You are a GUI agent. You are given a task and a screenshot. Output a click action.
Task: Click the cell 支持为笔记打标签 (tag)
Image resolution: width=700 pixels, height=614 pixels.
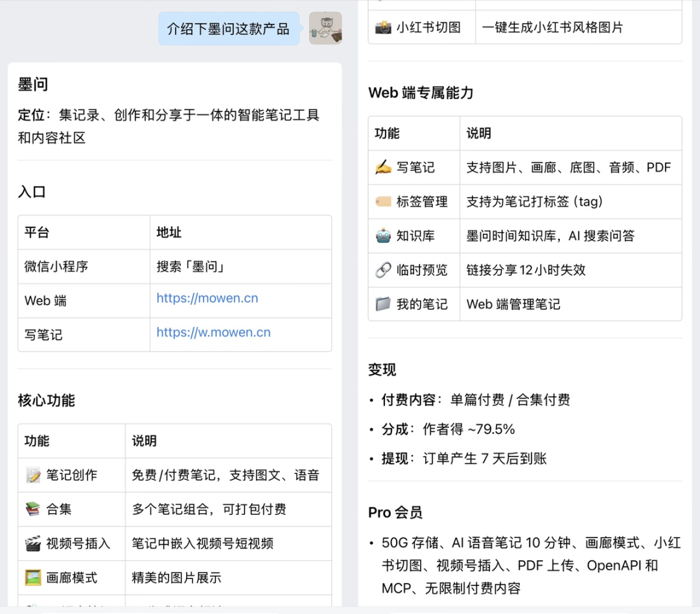pyautogui.click(x=570, y=201)
